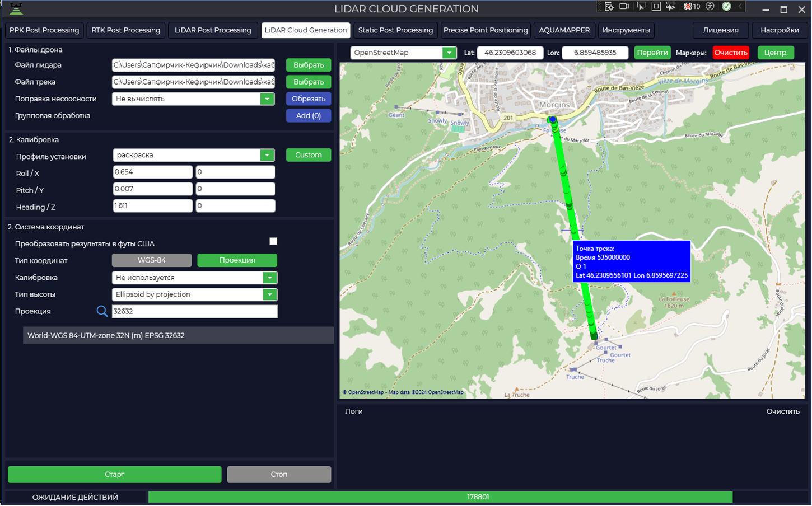Click the Центр. button
The image size is (812, 506).
pos(776,53)
